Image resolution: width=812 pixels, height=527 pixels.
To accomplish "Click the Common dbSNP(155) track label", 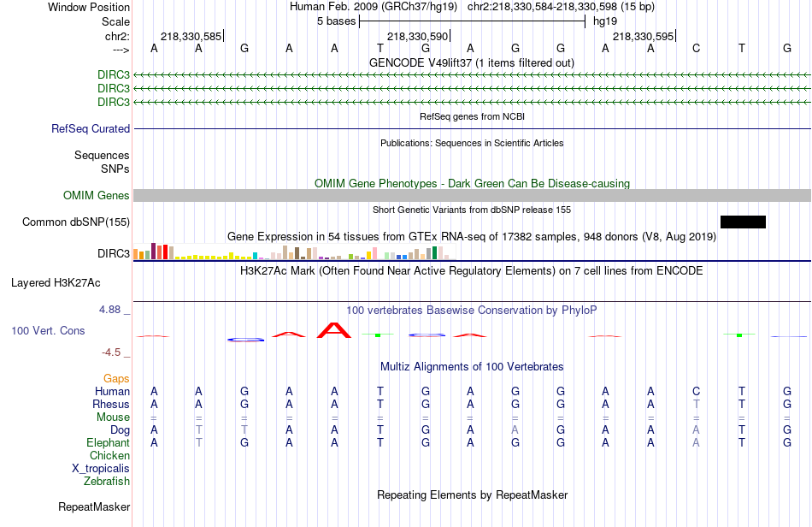I will (x=76, y=222).
